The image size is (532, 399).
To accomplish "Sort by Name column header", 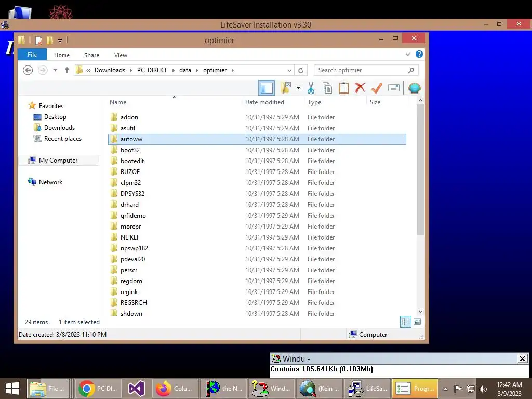I will (x=118, y=102).
